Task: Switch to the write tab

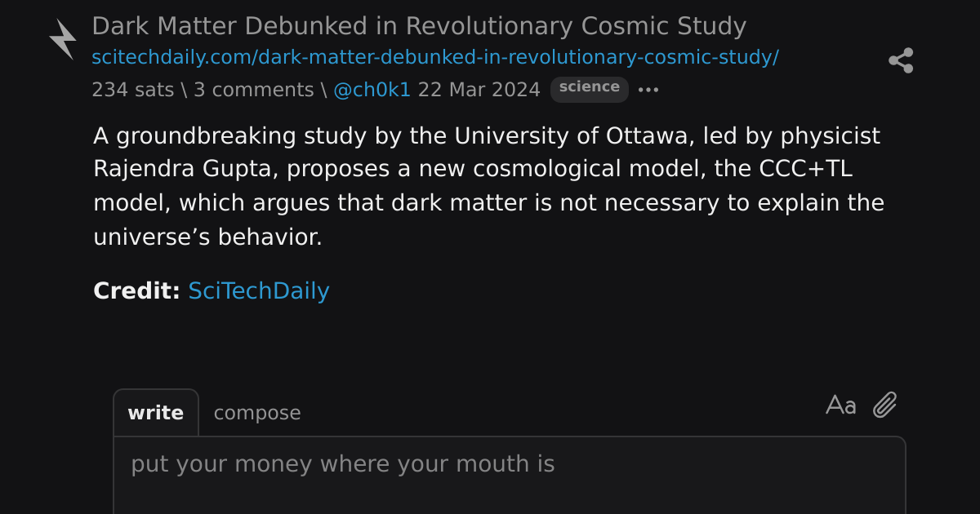Action: [x=155, y=413]
